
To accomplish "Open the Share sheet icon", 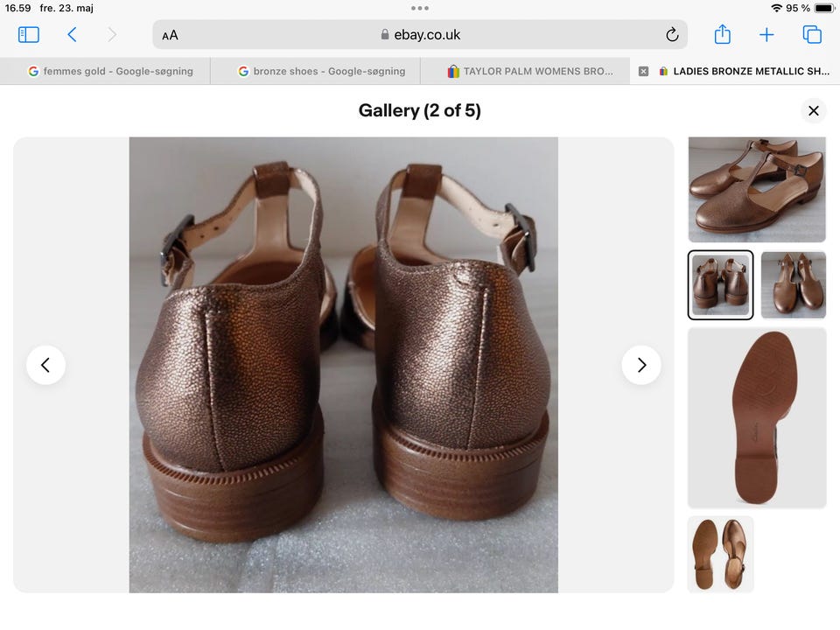I will (x=722, y=34).
